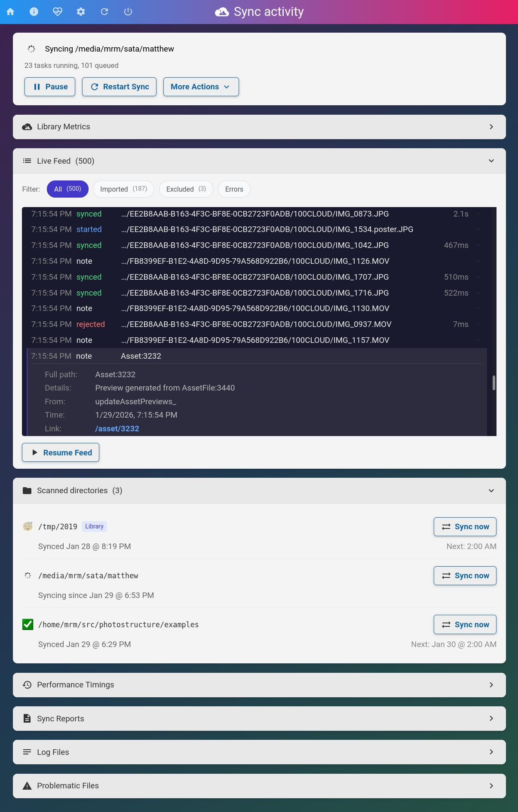518x812 pixels.
Task: Expand the Library Metrics section
Action: coord(259,127)
